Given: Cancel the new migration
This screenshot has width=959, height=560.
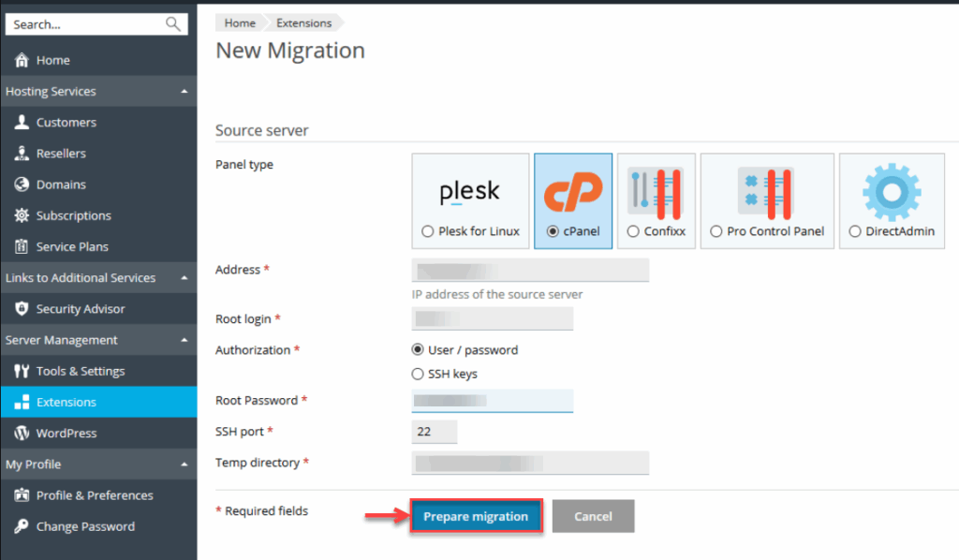Looking at the screenshot, I should (x=593, y=515).
